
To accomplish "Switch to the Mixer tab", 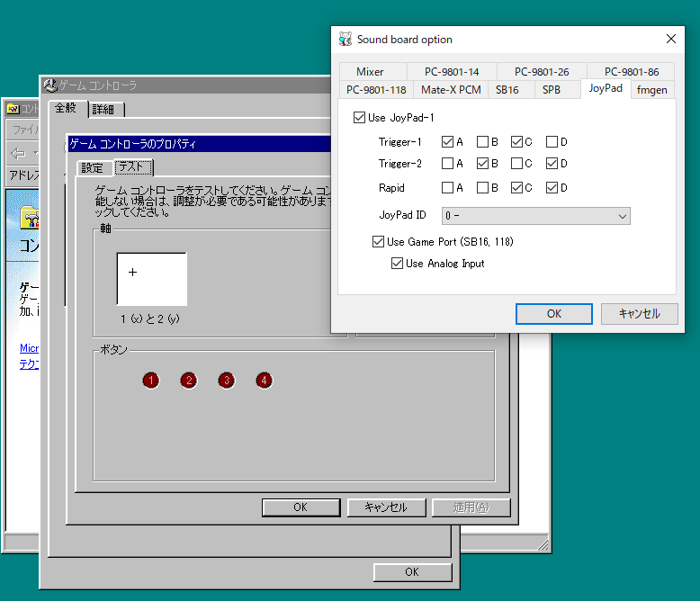I will click(370, 72).
